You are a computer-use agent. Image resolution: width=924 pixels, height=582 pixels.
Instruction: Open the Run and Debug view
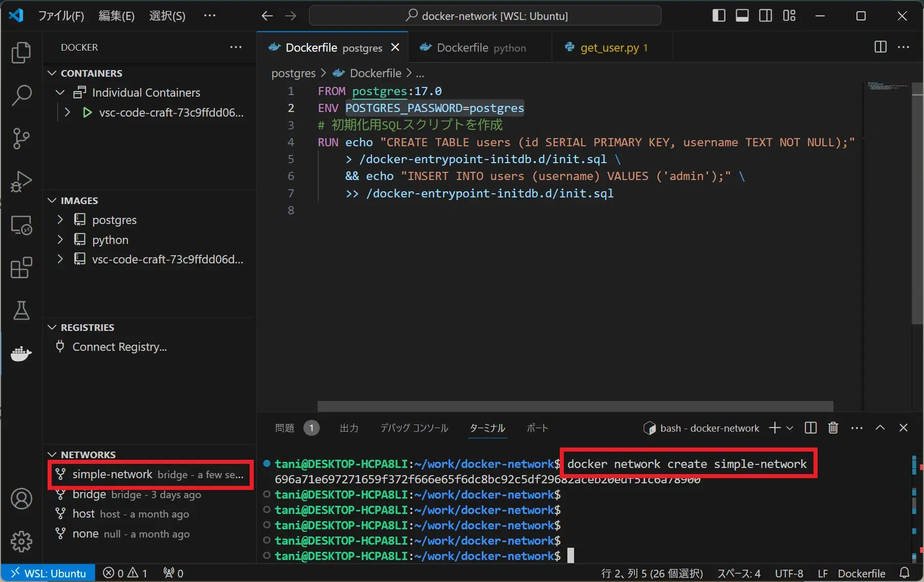(x=21, y=182)
